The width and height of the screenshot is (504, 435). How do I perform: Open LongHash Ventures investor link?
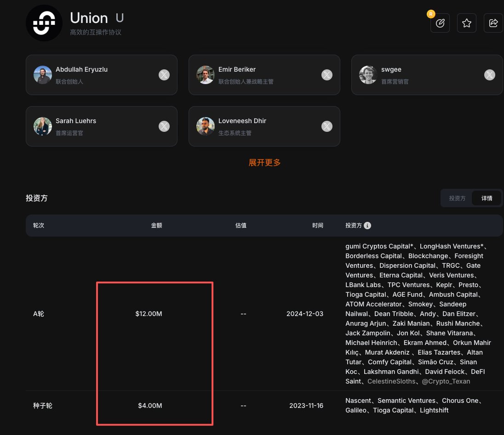pos(451,246)
